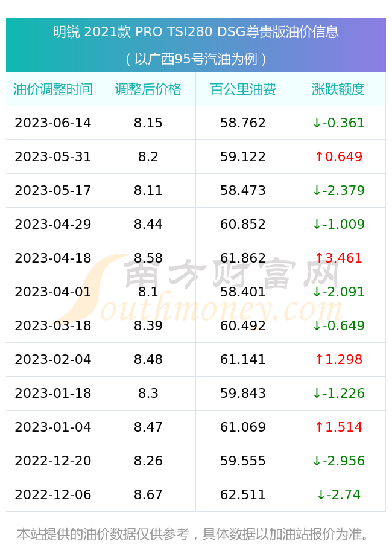Click the increase value 3.461
The image size is (392, 550).
coord(338,258)
